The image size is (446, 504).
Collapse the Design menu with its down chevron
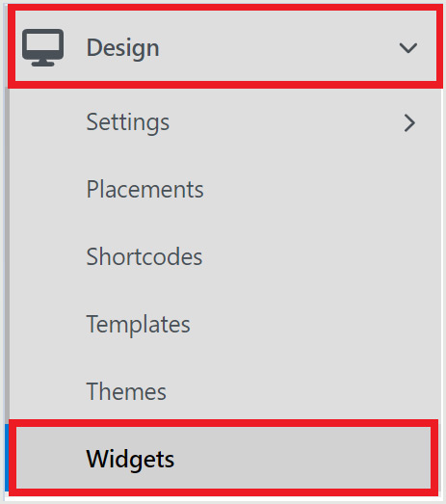[408, 48]
